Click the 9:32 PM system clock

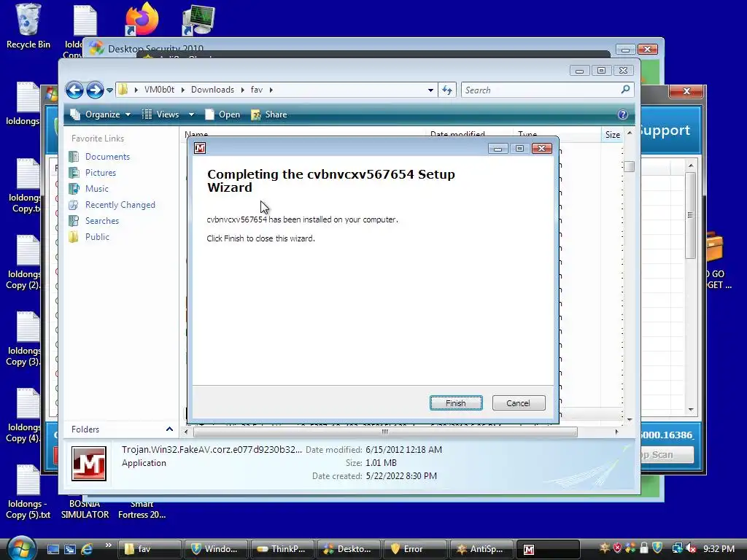pos(719,549)
